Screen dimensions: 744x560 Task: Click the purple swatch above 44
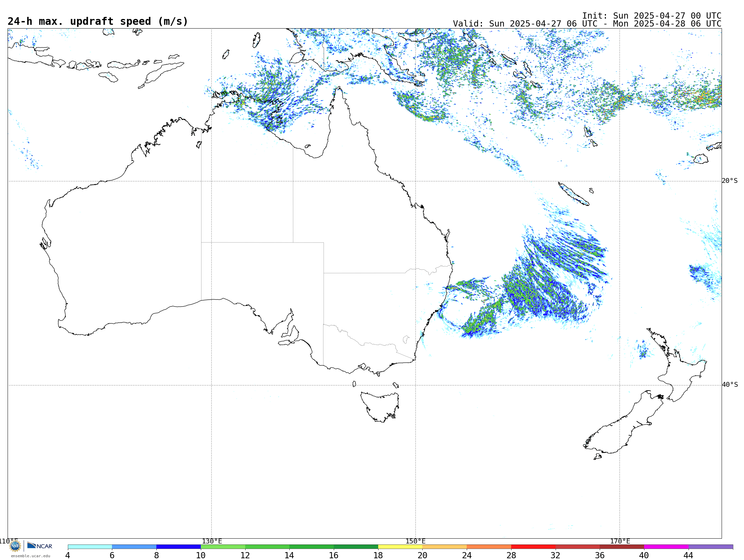click(x=711, y=547)
